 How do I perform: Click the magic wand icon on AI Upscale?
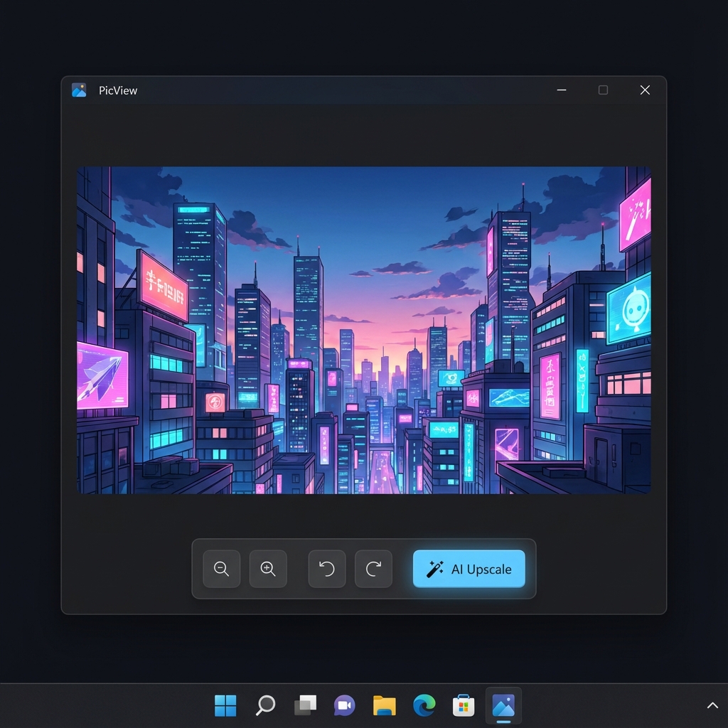(x=434, y=569)
